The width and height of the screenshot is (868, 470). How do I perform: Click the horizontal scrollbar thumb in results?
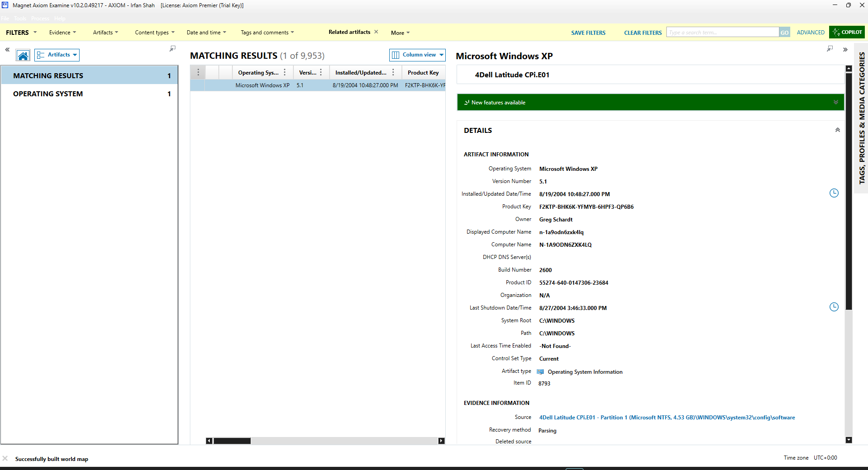point(232,441)
